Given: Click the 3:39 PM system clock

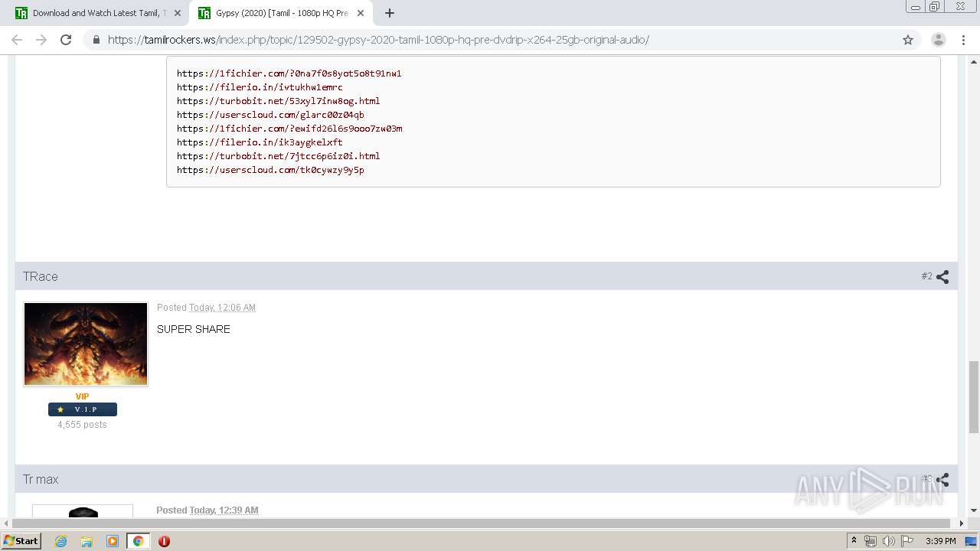Looking at the screenshot, I should tap(940, 541).
